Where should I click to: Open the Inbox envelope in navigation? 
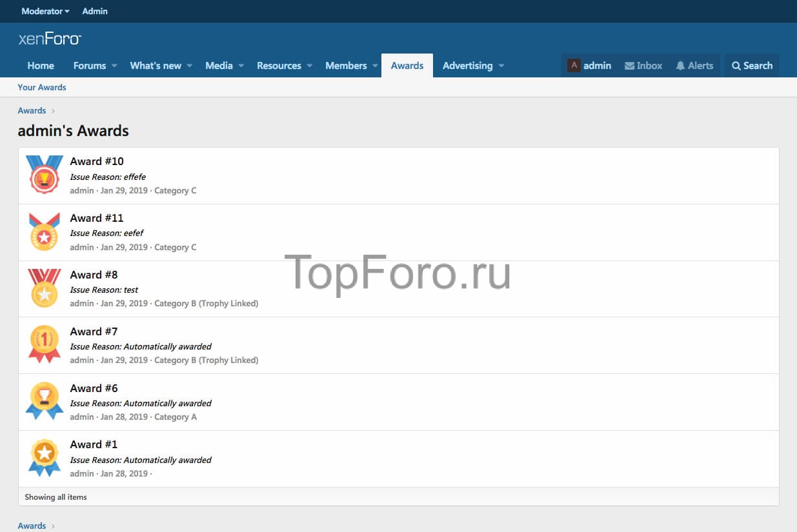643,66
